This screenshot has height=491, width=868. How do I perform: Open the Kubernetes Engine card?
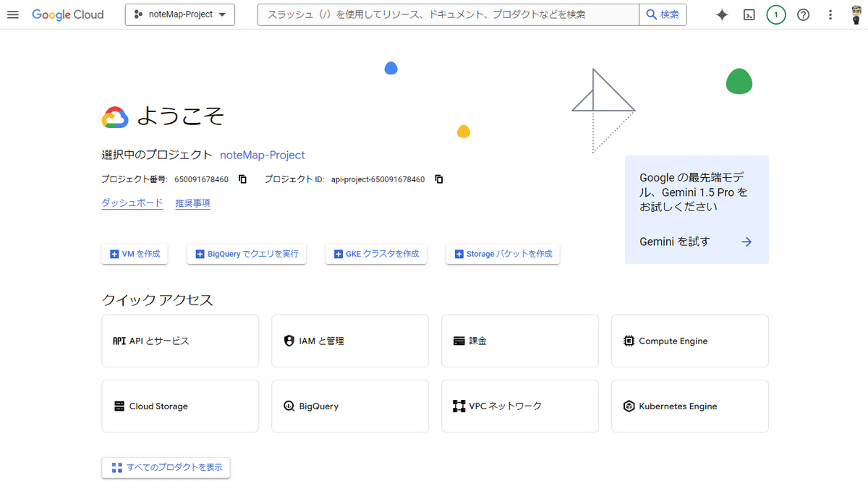(x=690, y=406)
